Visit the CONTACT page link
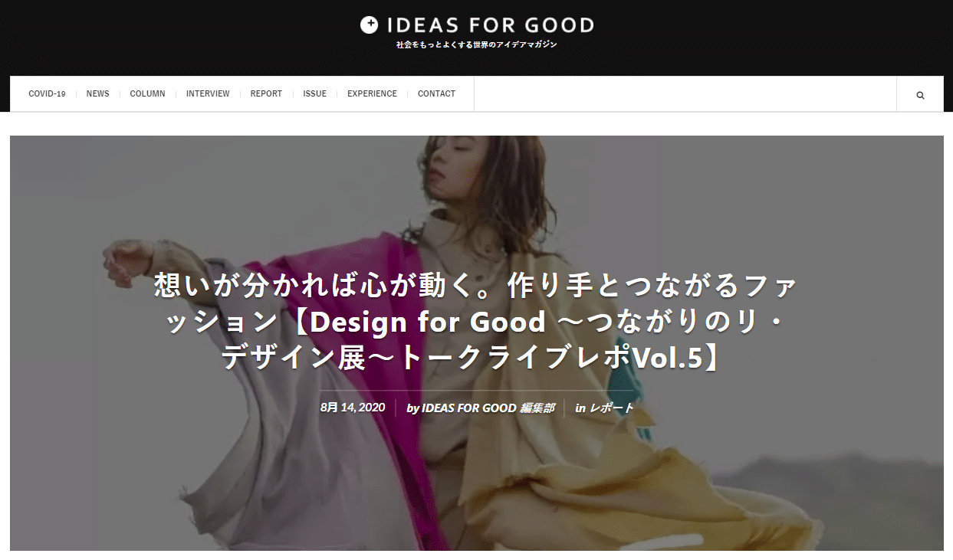The width and height of the screenshot is (953, 560). [436, 93]
